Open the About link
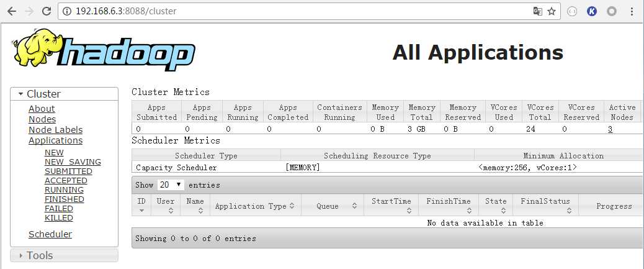Viewport: 644px width, 269px height. point(42,109)
